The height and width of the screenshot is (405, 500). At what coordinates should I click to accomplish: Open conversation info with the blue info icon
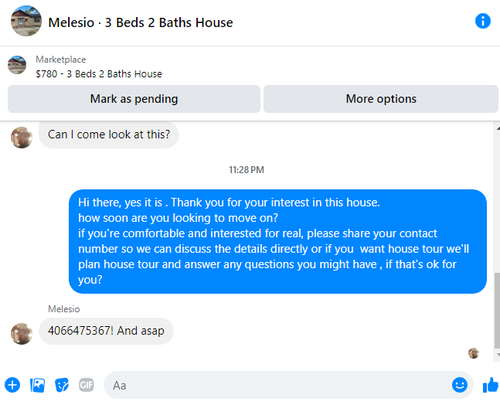pos(482,21)
